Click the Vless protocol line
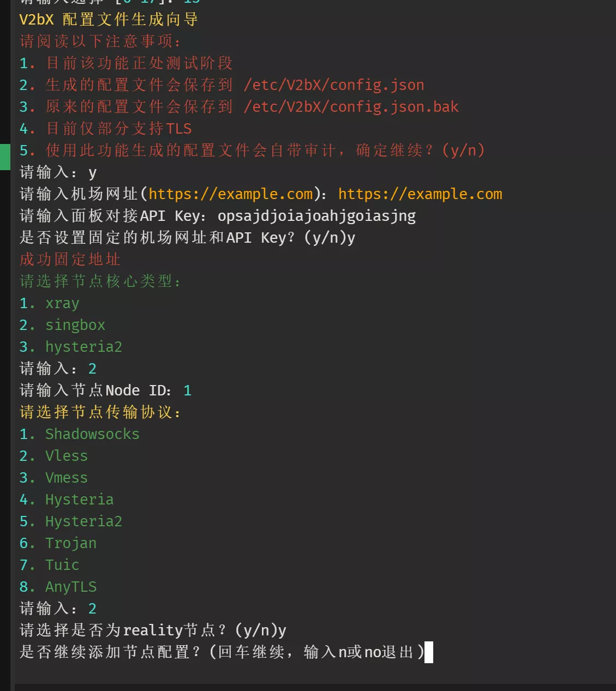The image size is (616, 691). [x=66, y=456]
